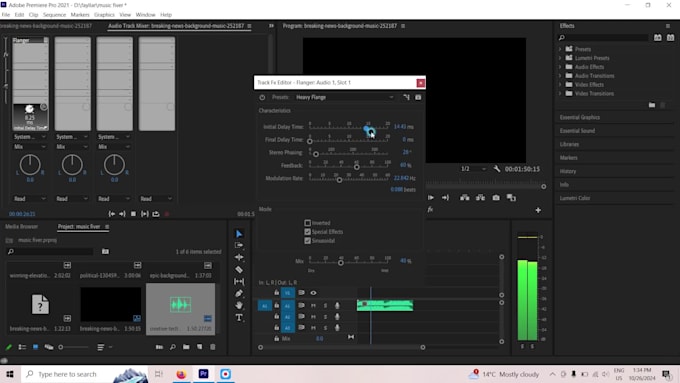Screen dimensions: 680x383
Task: Open the Heavy Flange presets dropdown
Action: 345,98
